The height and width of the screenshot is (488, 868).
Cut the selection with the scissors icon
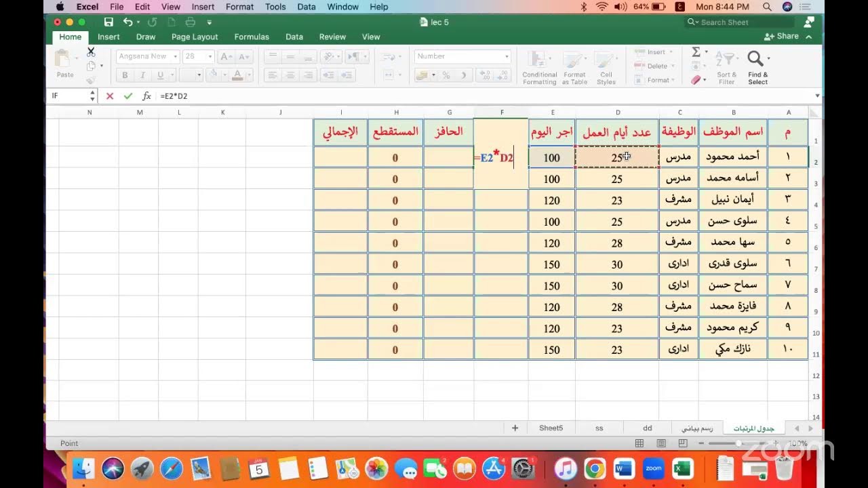click(91, 52)
